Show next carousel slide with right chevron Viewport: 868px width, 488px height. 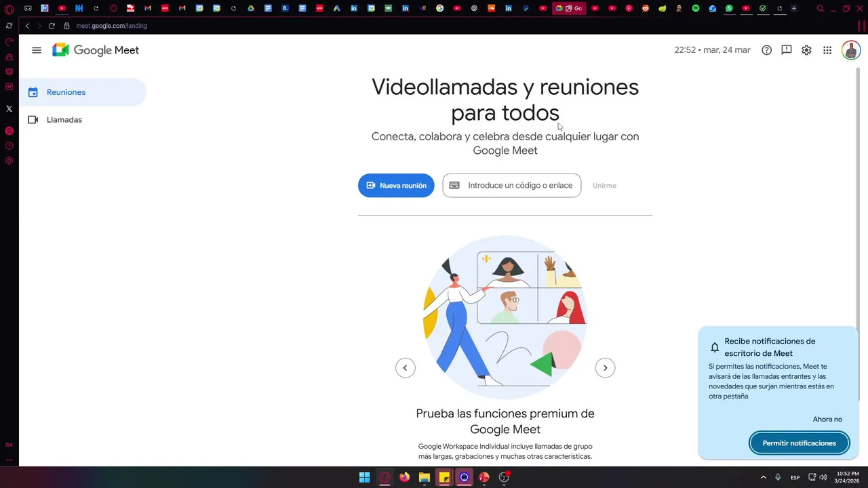point(605,368)
